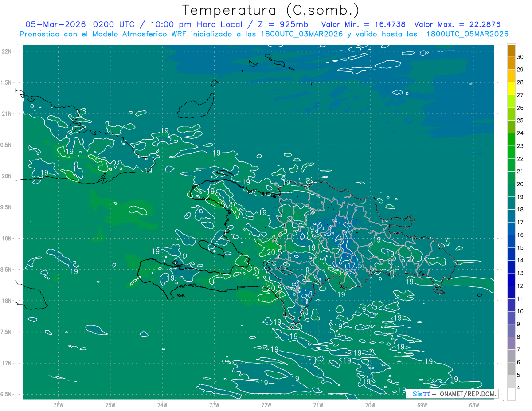Pick the dark blue legend swatch between 12 and 13
The image size is (532, 411).
(x=512, y=280)
